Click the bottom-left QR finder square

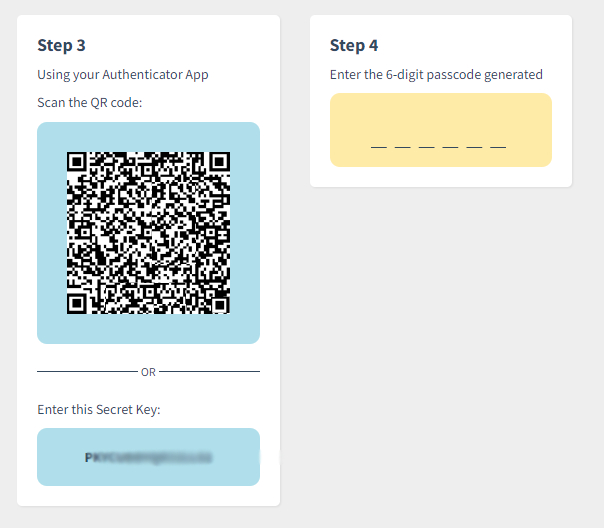tap(77, 304)
